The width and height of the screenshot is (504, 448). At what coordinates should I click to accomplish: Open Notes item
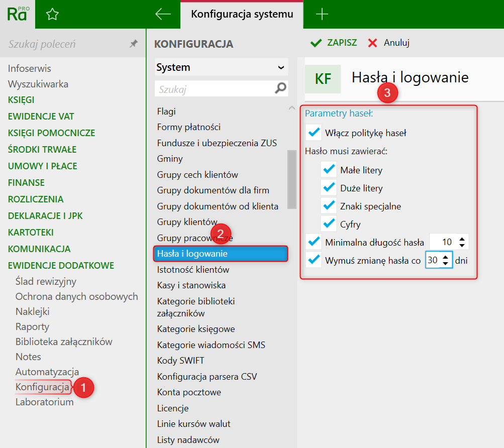(28, 357)
